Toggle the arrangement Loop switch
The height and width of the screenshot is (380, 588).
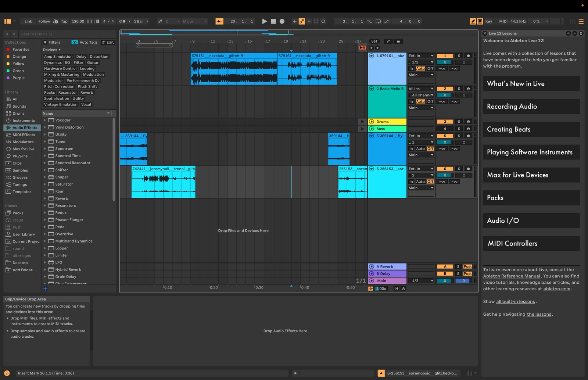[378, 21]
